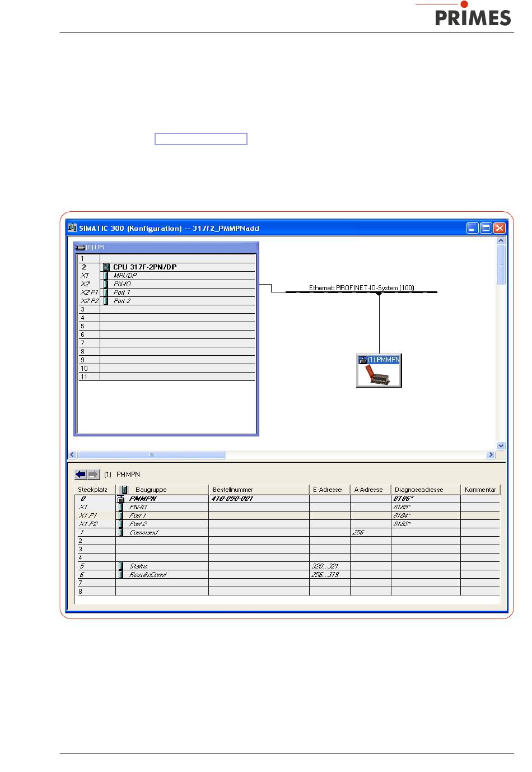Select rack slot 11 in the UR rack
Image resolution: width=532 pixels, height=772 pixels.
(x=166, y=377)
